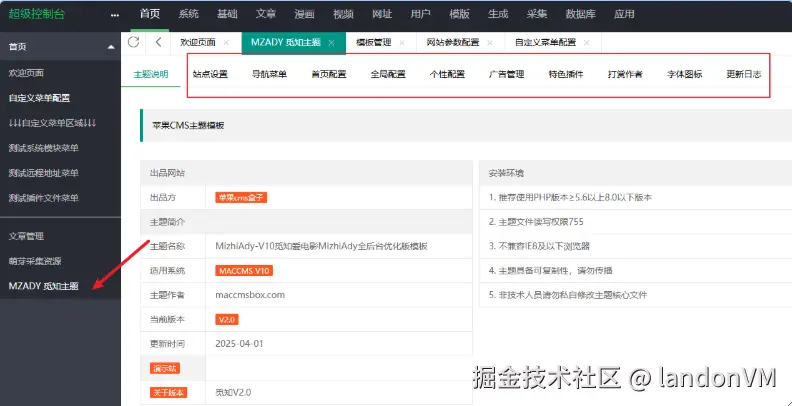Viewport: 792px width, 406px height.
Task: Open the 漫画 top menu
Action: (305, 14)
